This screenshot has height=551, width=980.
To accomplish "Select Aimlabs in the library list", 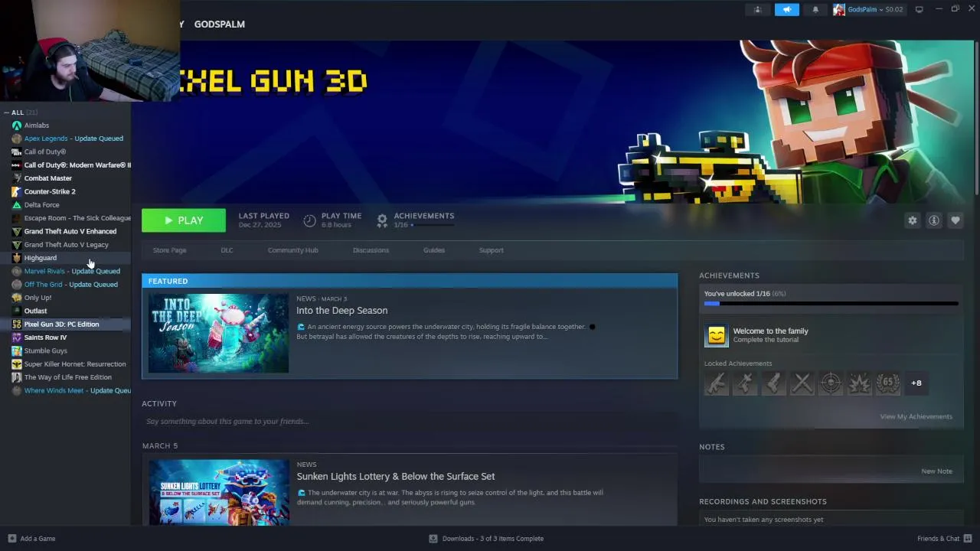I will tap(37, 126).
